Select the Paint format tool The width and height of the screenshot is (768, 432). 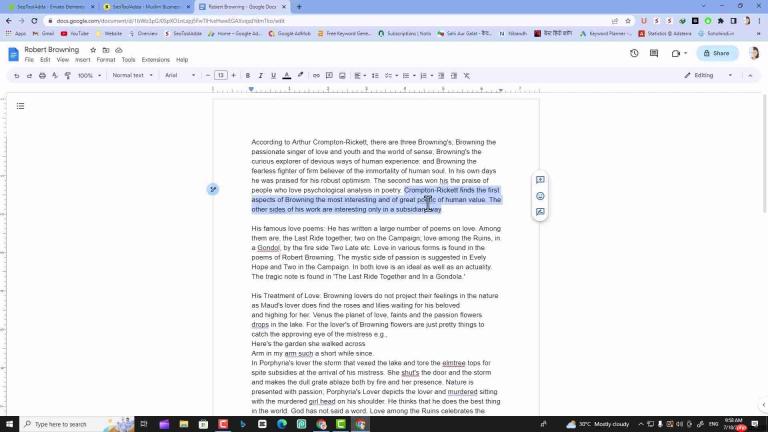coord(68,75)
